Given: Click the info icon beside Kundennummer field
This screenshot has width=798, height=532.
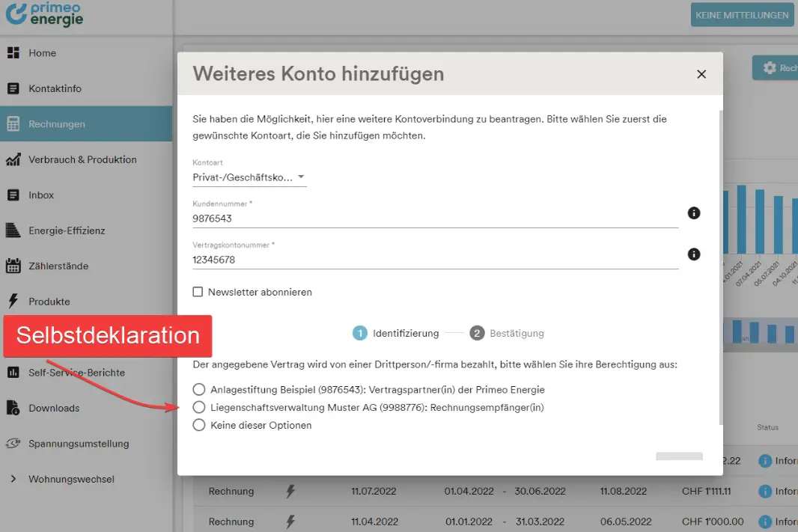Looking at the screenshot, I should coord(694,213).
